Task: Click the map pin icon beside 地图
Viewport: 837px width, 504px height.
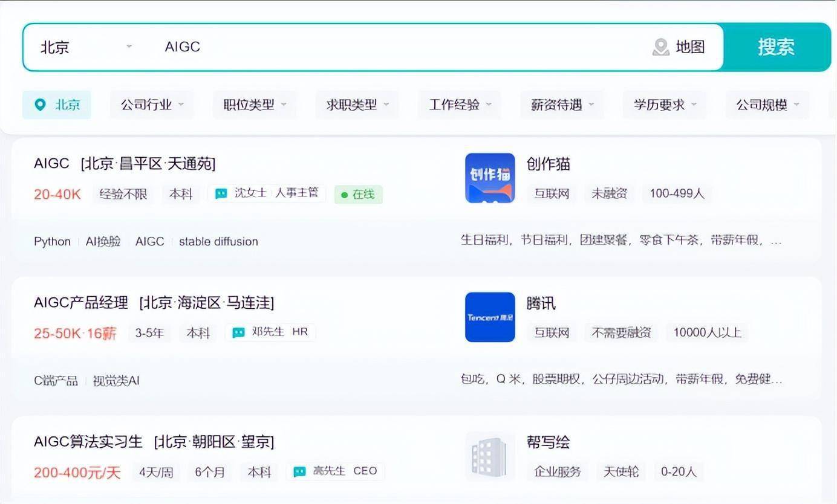Action: 660,47
